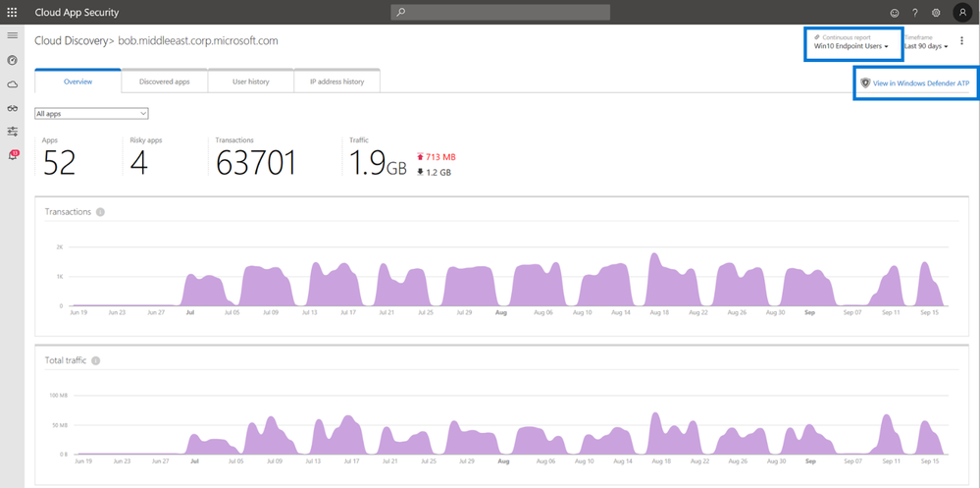Click the 713 MB upload value
The width and height of the screenshot is (980, 488).
[x=440, y=156]
